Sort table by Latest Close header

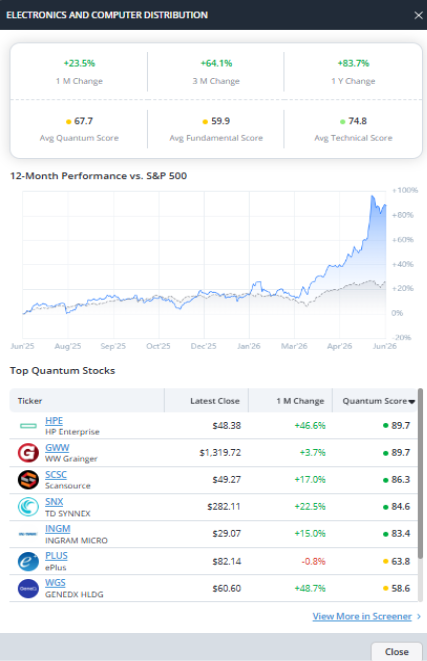[215, 401]
